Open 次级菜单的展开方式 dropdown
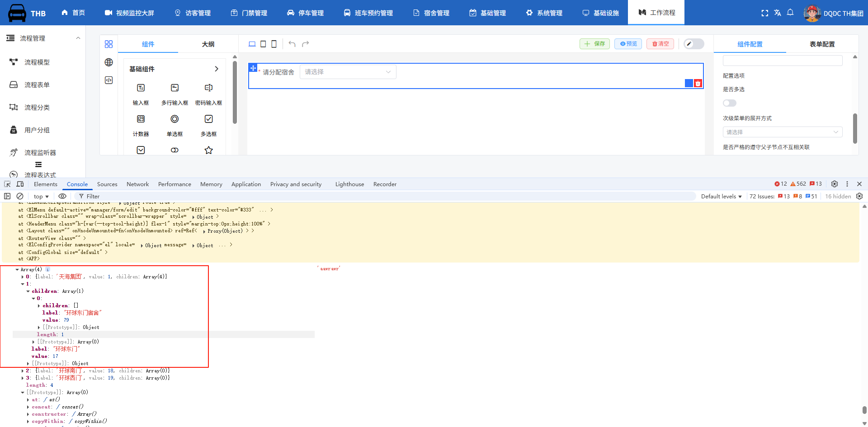868x427 pixels. click(783, 132)
